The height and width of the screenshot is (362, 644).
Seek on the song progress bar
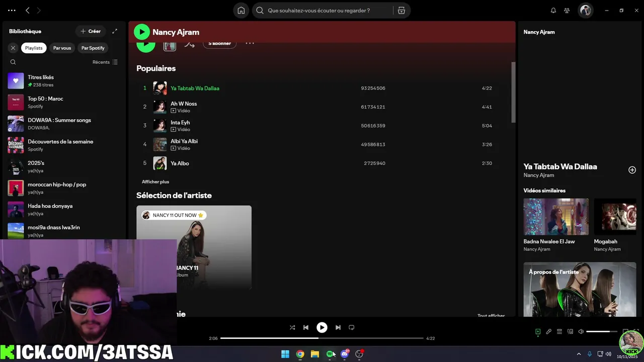click(322, 338)
